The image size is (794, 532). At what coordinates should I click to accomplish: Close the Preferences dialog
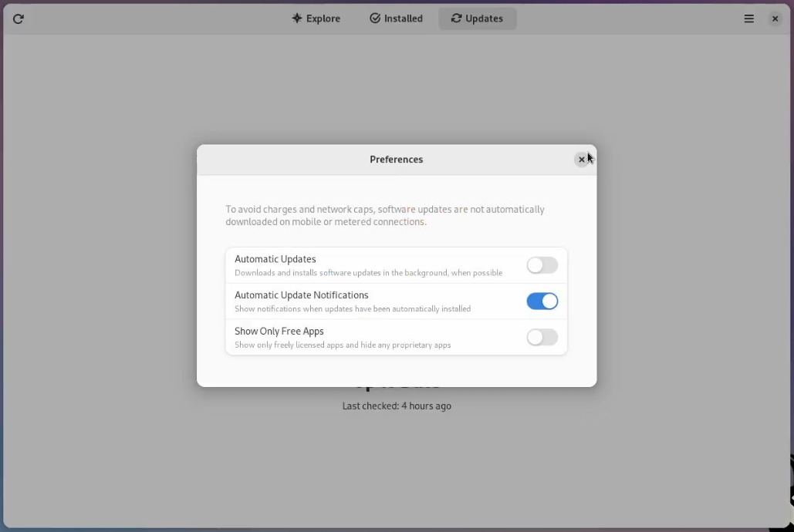click(582, 160)
